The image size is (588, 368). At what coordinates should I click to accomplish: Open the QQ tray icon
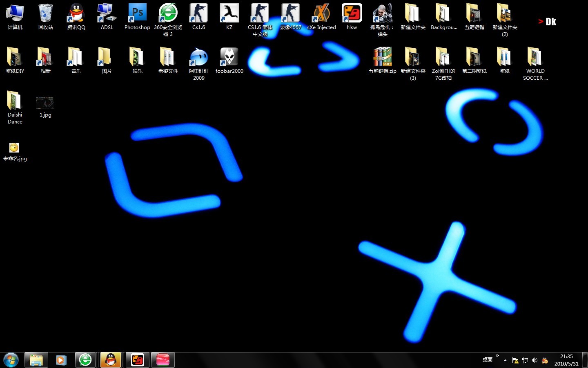coord(545,360)
